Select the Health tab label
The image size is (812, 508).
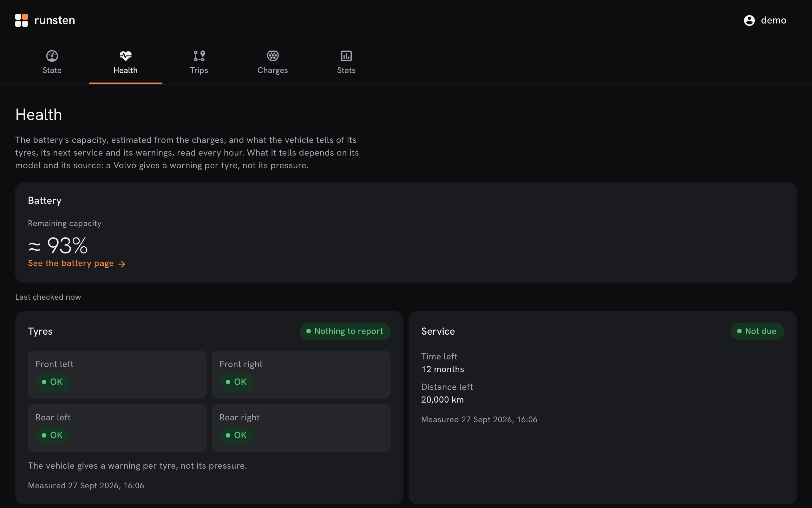tap(126, 70)
